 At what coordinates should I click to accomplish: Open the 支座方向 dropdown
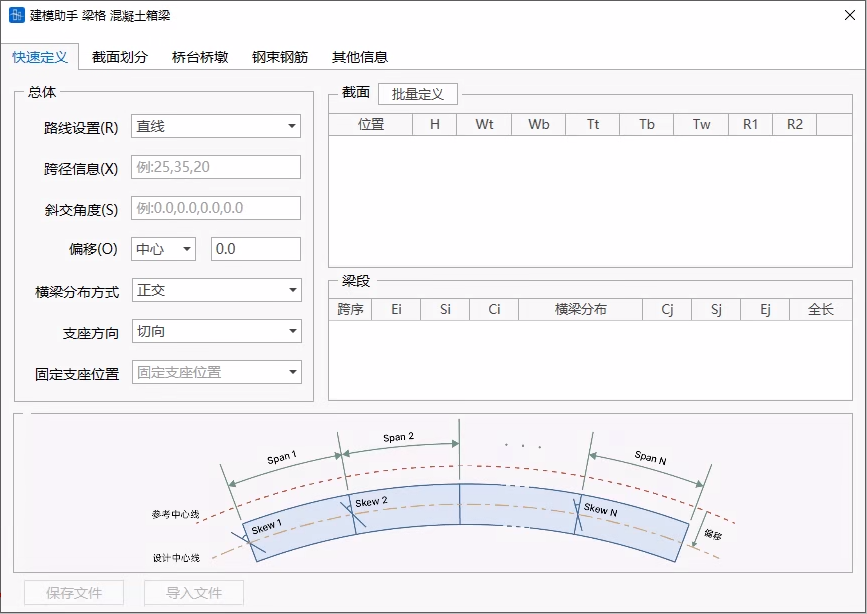click(x=216, y=331)
